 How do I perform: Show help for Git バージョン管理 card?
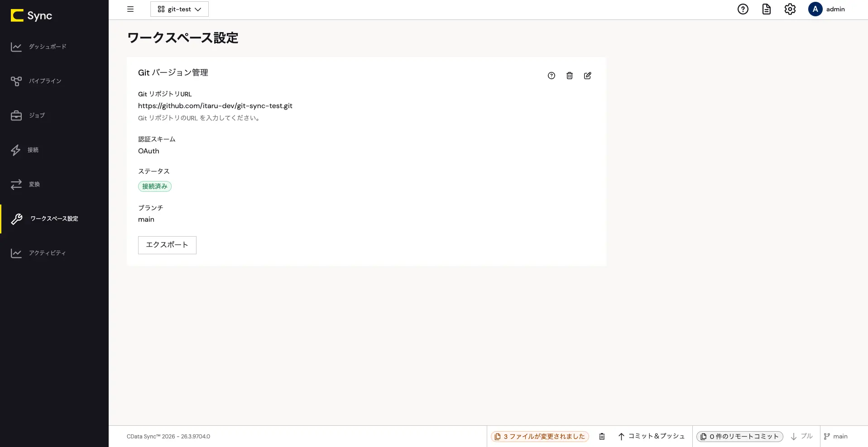coord(551,76)
